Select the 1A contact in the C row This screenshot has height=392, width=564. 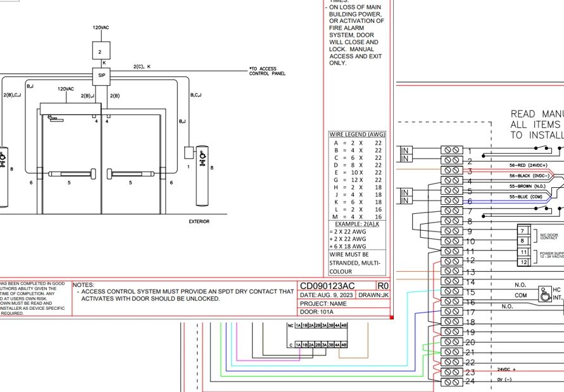(x=298, y=345)
